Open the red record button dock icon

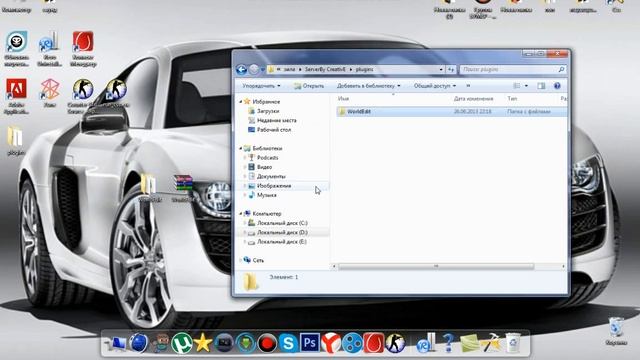pos(267,343)
